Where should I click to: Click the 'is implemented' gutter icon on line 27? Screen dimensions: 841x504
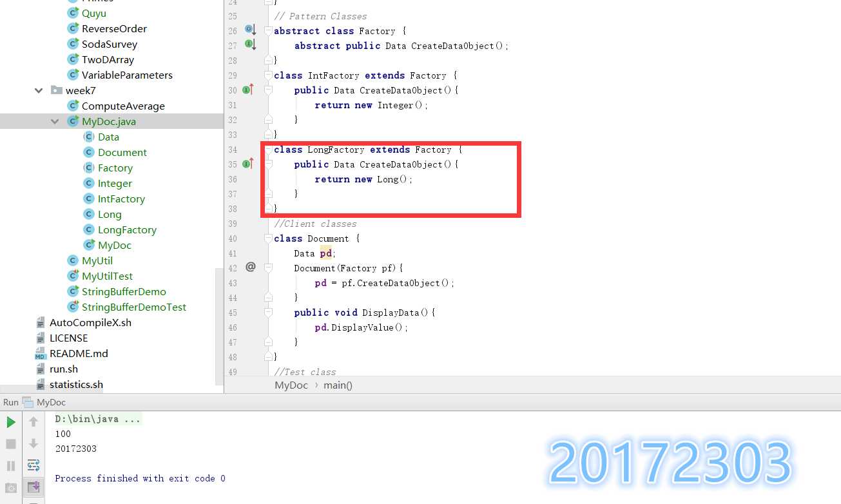pos(251,45)
